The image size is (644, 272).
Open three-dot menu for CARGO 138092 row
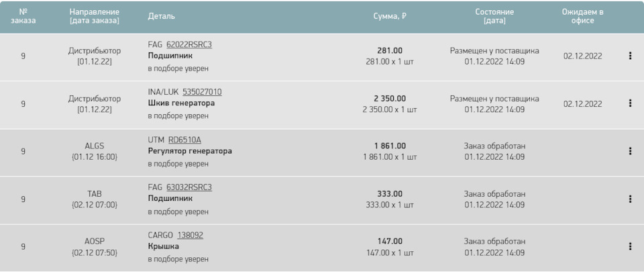[x=630, y=246]
